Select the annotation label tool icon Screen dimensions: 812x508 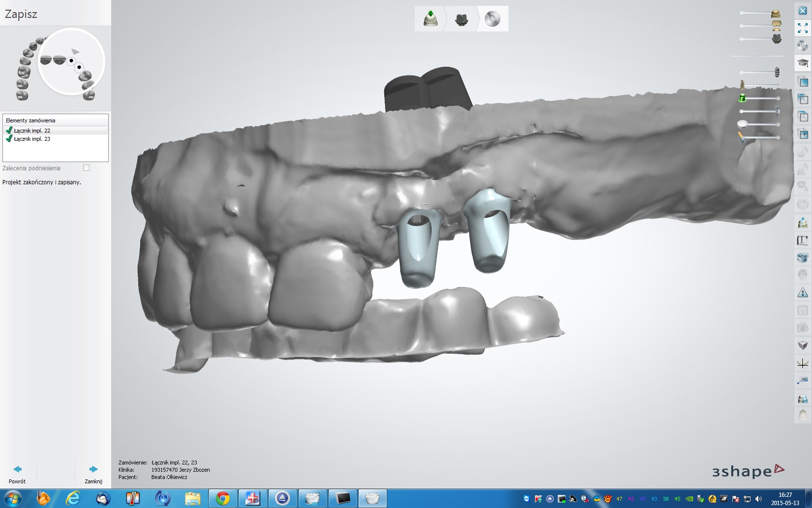pos(802,380)
